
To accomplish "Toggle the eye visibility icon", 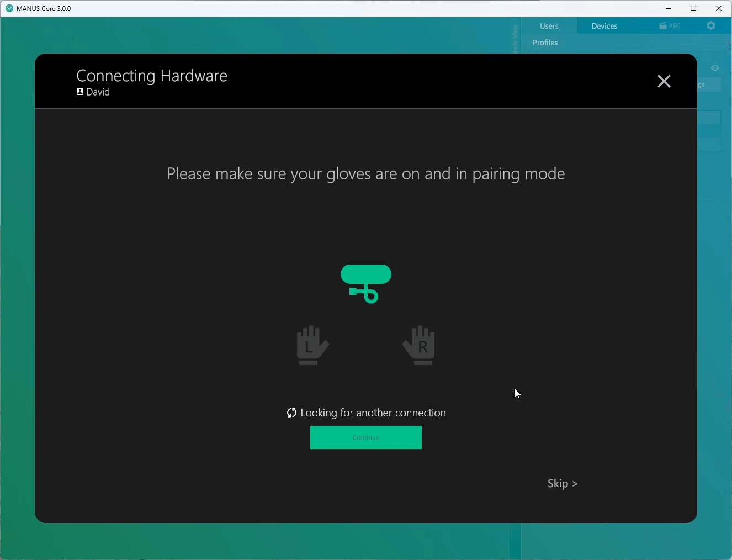I will point(715,68).
